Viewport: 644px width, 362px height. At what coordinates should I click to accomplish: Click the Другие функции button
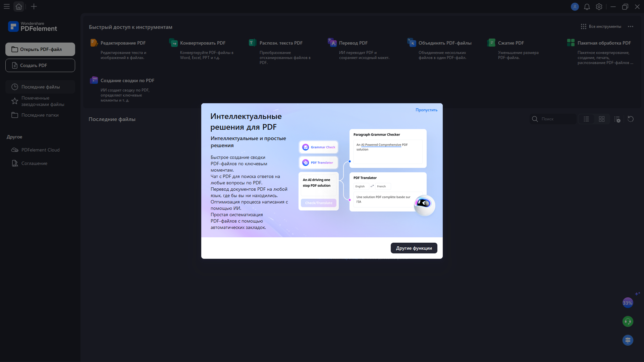tap(414, 248)
